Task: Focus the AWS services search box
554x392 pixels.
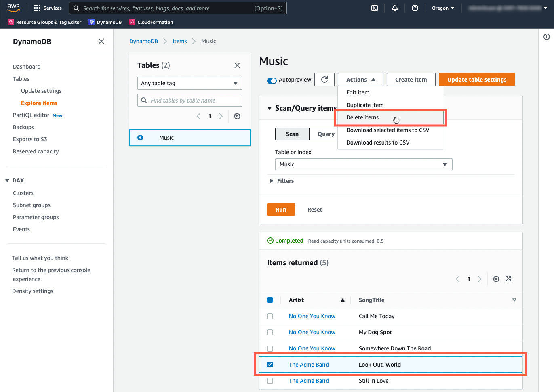Action: coord(178,8)
